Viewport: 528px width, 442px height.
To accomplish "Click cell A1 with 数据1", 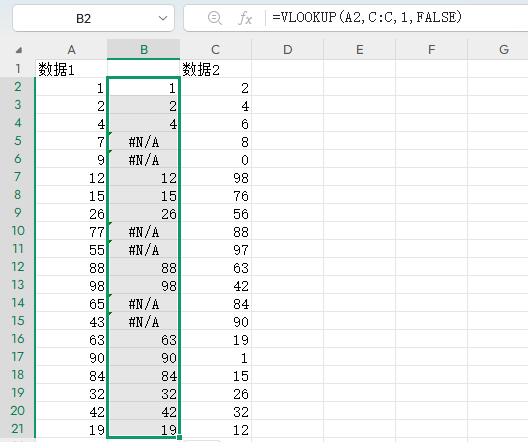I will click(71, 69).
